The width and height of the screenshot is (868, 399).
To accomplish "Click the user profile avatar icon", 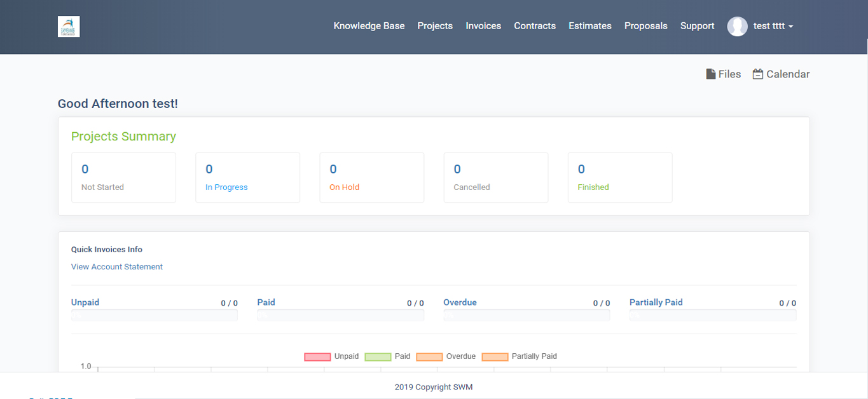I will [737, 26].
